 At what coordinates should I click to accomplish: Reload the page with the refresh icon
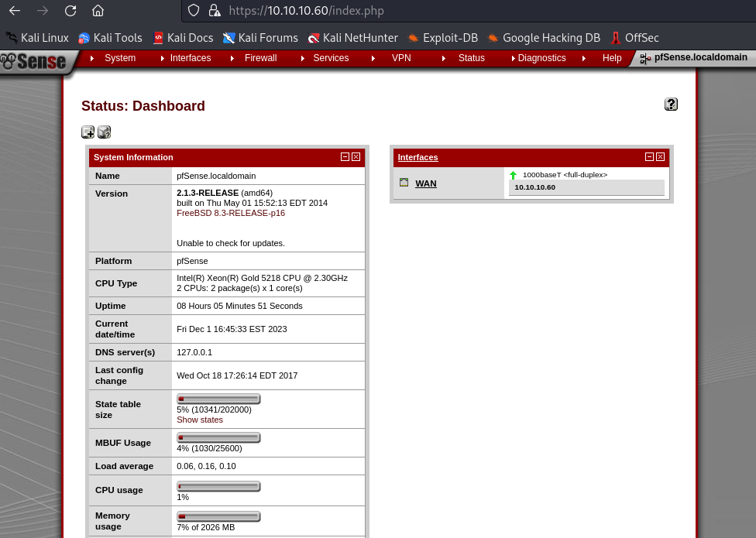point(70,11)
